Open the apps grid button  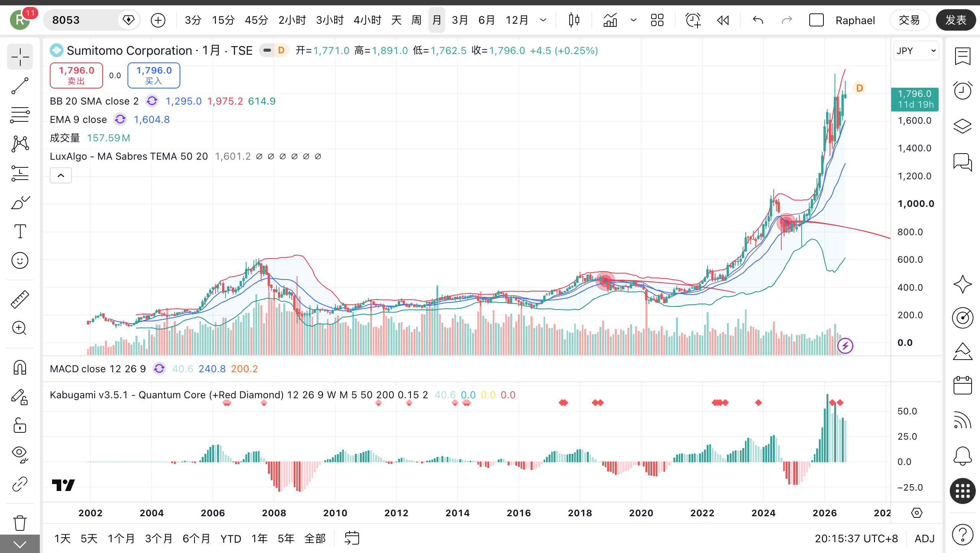pyautogui.click(x=962, y=491)
